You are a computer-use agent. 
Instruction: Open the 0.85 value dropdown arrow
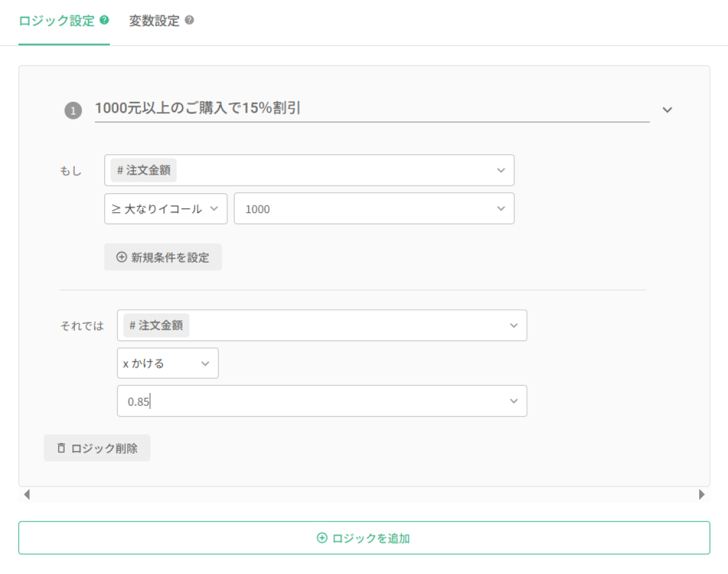pos(514,401)
